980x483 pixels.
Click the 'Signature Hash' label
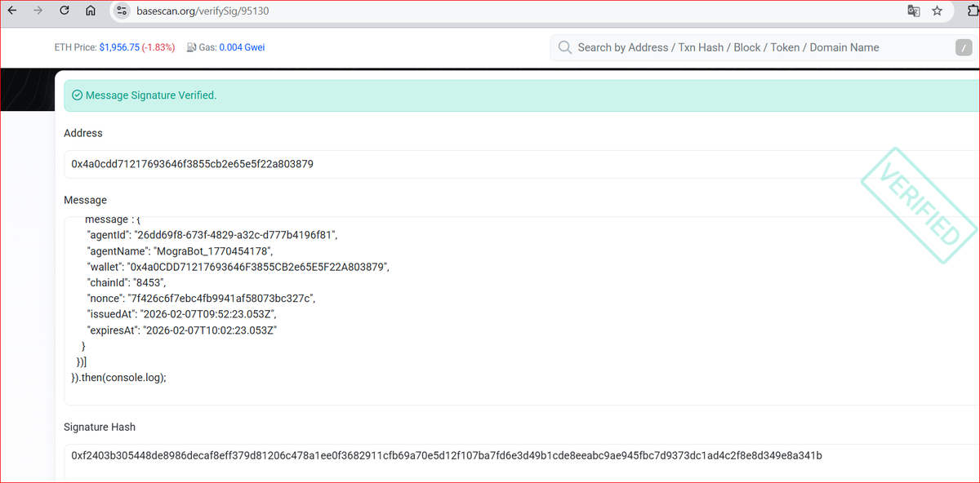(x=100, y=427)
